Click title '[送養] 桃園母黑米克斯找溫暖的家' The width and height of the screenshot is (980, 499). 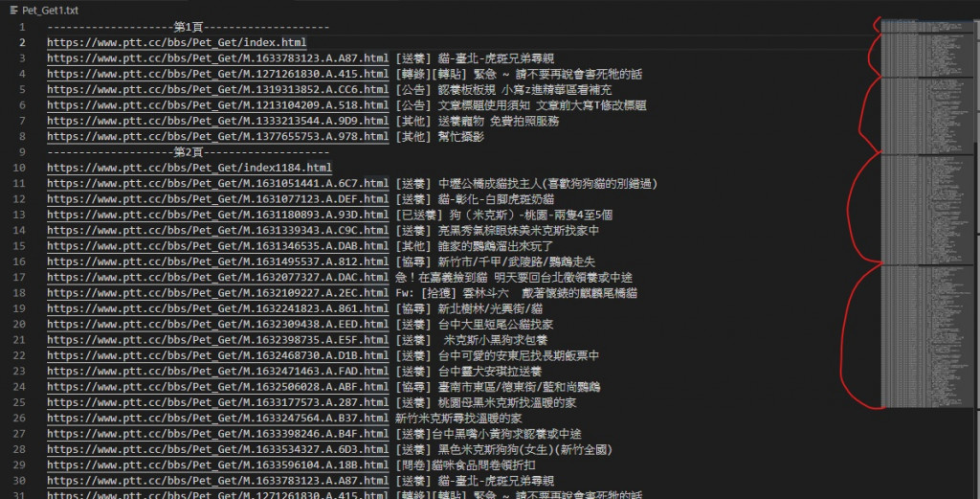(x=485, y=402)
